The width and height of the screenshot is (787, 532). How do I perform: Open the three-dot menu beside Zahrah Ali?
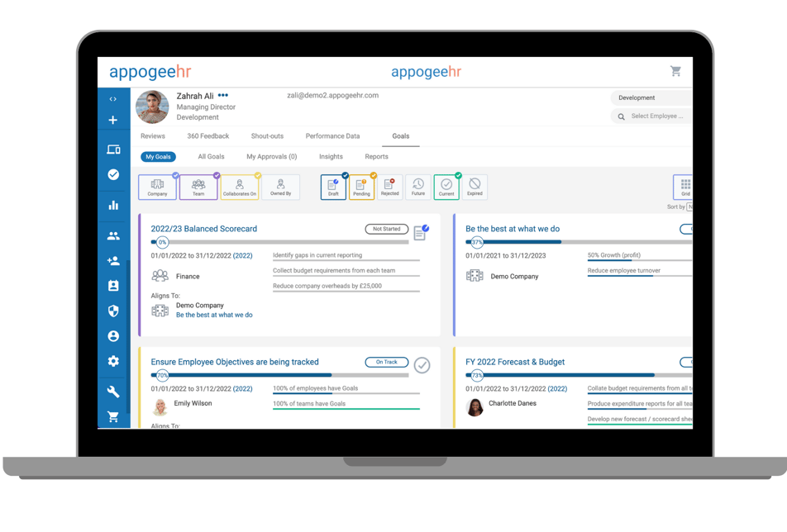point(223,95)
